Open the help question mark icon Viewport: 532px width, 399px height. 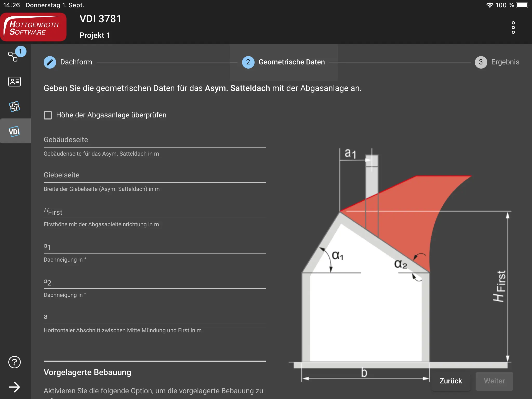coord(15,362)
